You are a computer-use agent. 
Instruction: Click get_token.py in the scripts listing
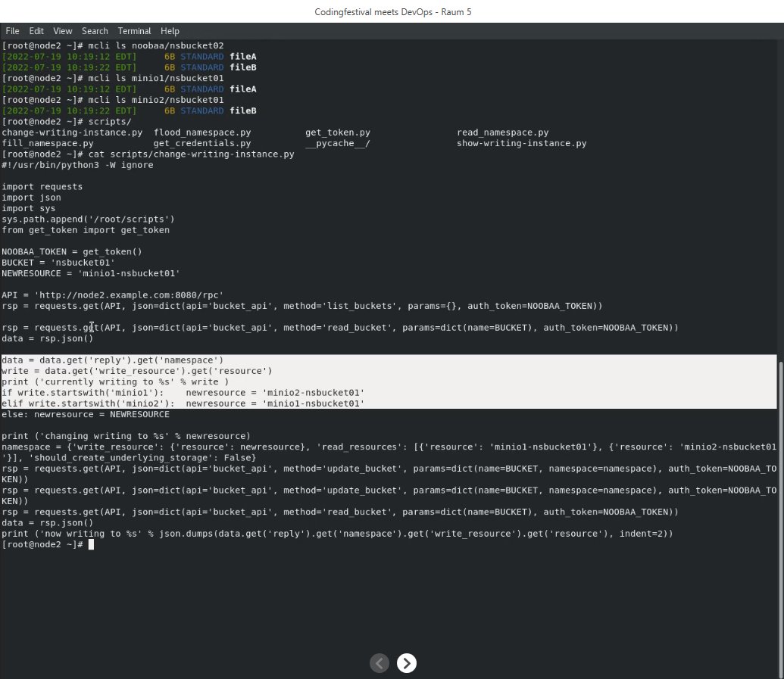[338, 132]
